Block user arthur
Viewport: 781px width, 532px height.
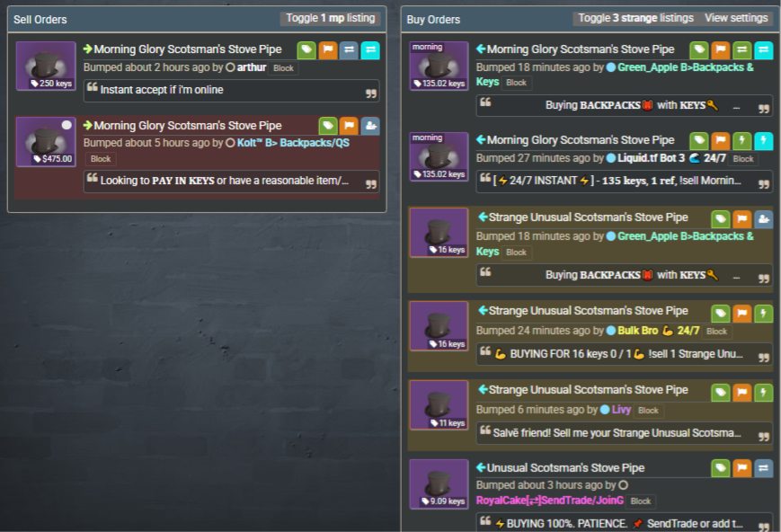283,68
